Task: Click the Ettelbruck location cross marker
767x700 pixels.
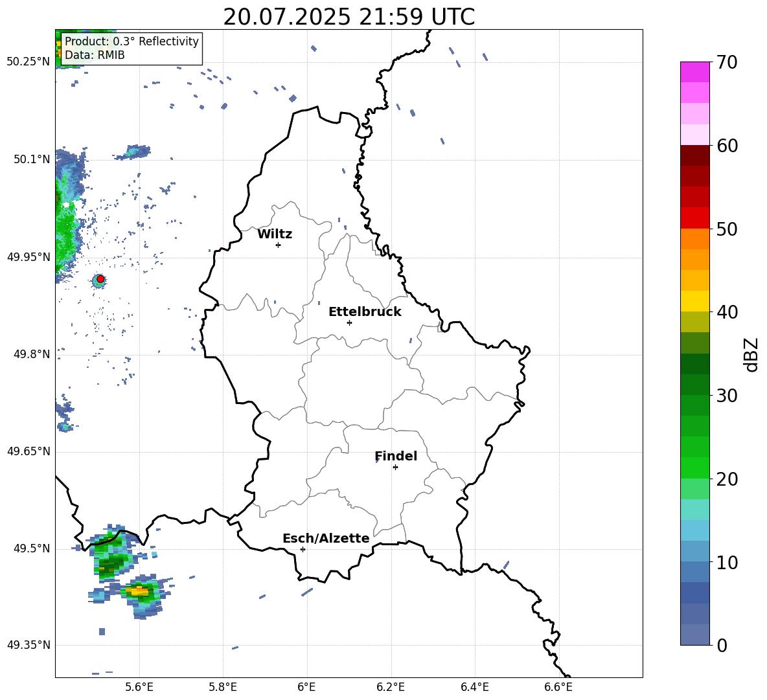Action: (x=349, y=322)
